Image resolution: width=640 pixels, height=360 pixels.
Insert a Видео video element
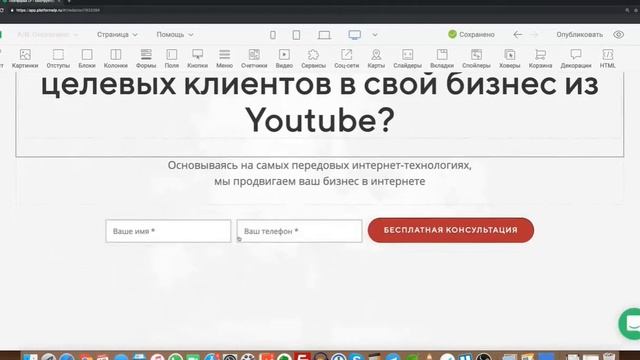(284, 58)
